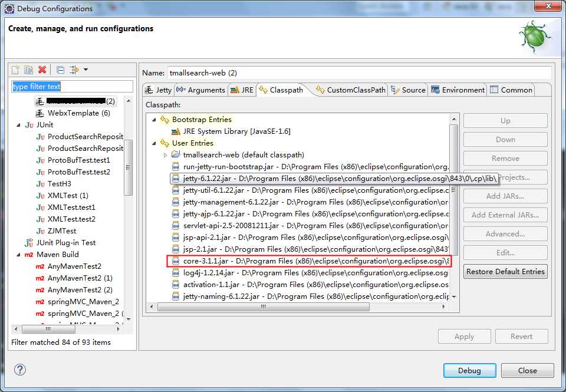This screenshot has height=392, width=566.
Task: Click the type filter text box
Action: (x=72, y=87)
